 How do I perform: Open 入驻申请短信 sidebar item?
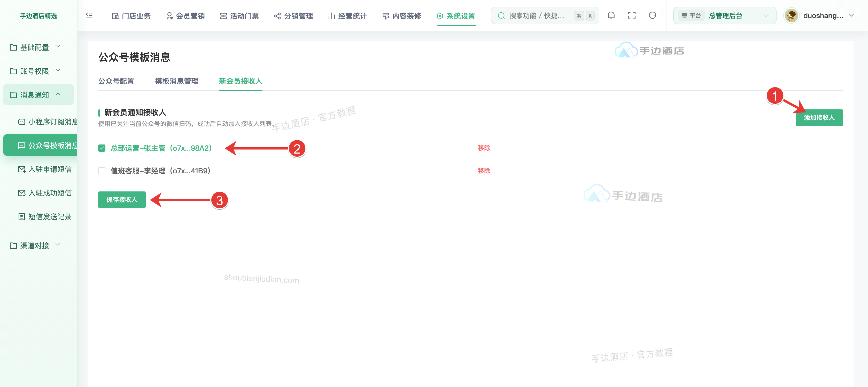(x=40, y=169)
